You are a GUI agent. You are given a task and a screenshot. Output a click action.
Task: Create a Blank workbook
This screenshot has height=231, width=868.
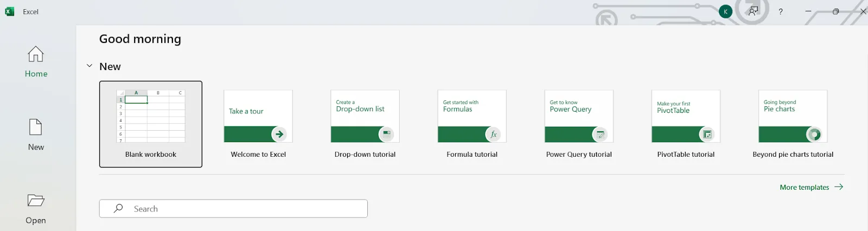(x=151, y=124)
